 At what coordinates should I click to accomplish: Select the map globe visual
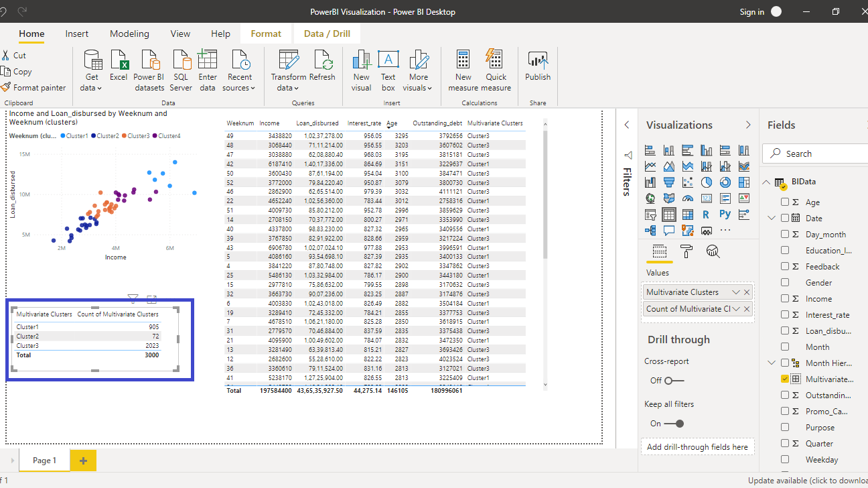click(x=650, y=198)
